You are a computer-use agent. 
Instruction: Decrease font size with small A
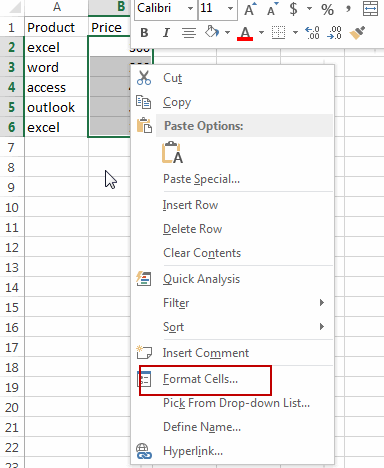tap(273, 9)
